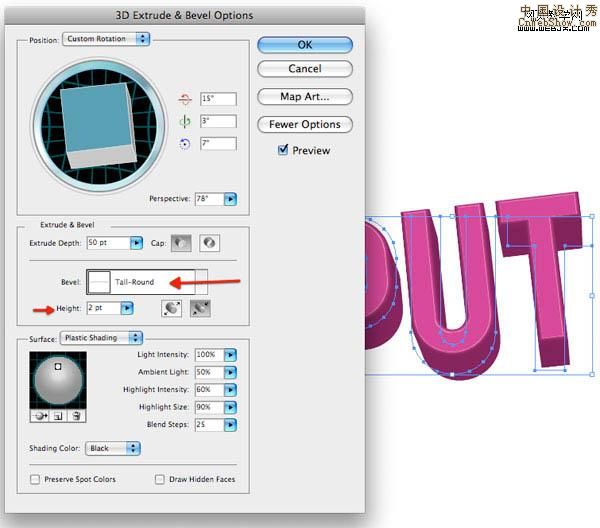Edit the Extrude Depth field

108,243
